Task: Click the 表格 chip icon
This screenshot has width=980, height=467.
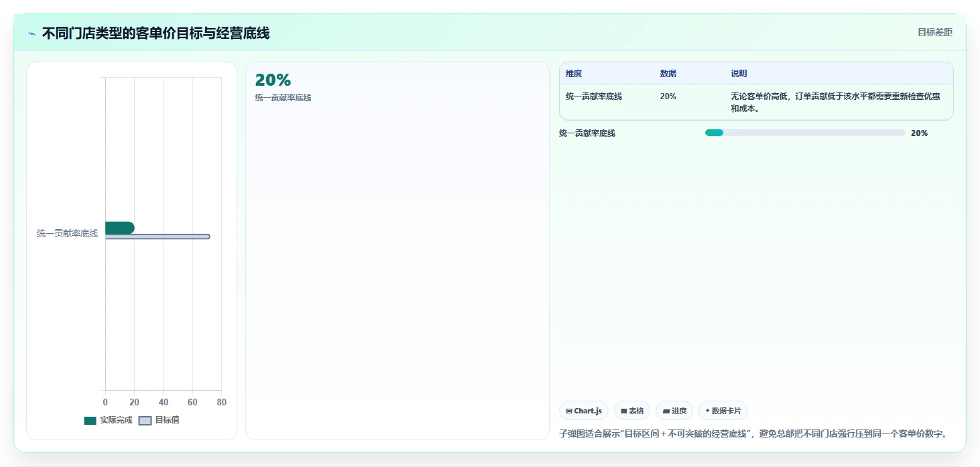Action: coord(624,411)
